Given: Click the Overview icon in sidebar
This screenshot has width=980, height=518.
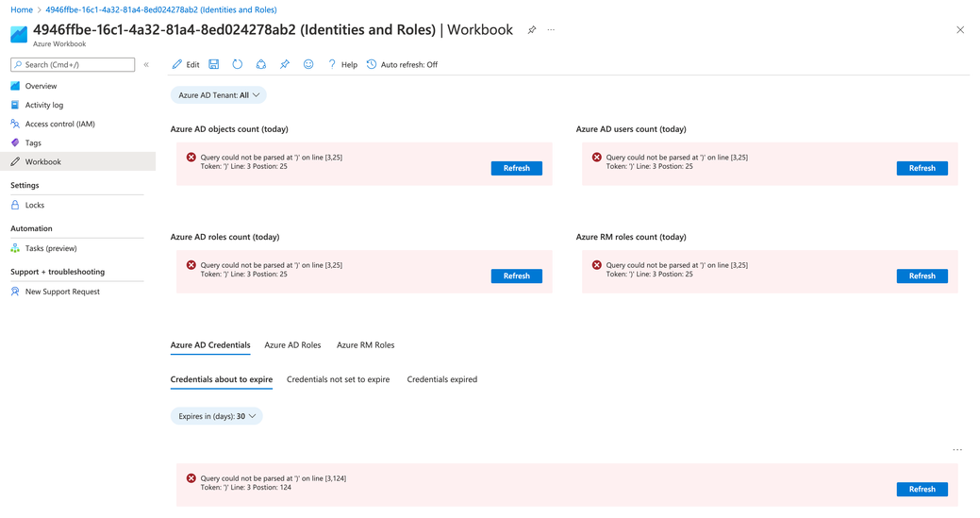Looking at the screenshot, I should click(15, 86).
